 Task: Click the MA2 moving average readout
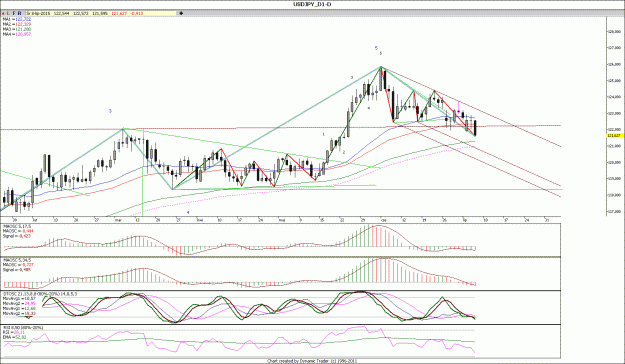tap(17, 24)
